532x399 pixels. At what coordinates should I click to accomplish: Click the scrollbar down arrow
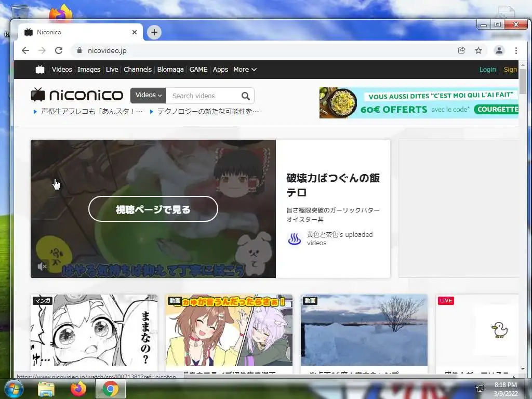coord(523,369)
